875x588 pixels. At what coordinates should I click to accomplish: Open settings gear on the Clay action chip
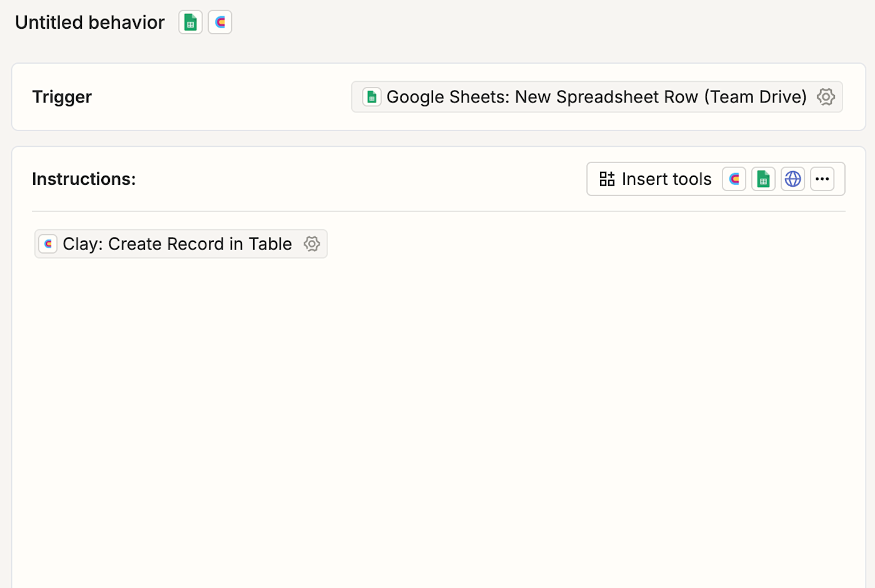click(312, 244)
